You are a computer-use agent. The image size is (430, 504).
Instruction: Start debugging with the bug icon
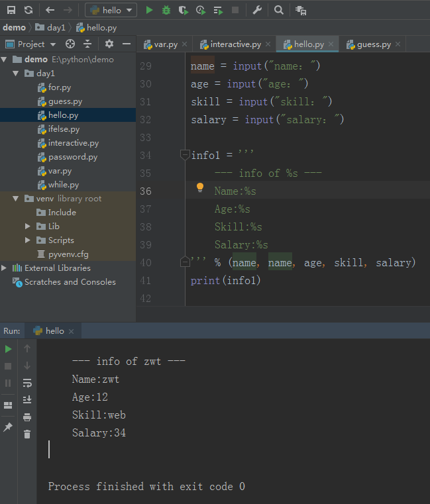[x=166, y=11]
